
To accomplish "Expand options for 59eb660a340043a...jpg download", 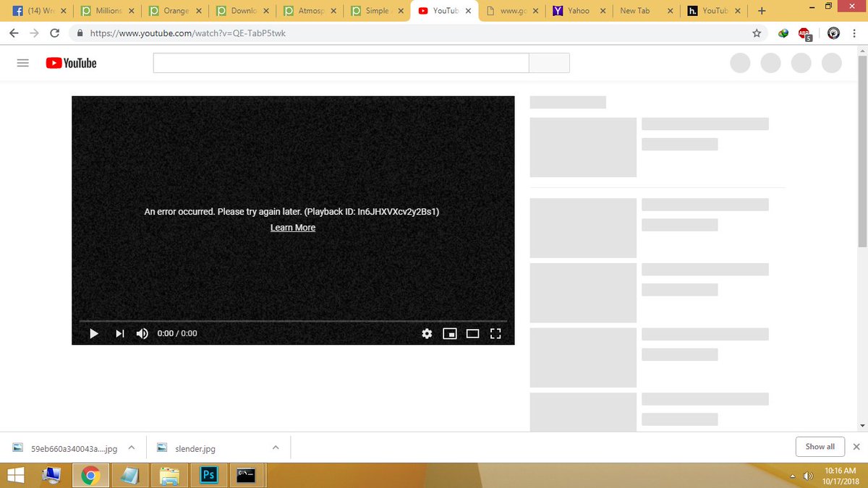I will tap(132, 448).
